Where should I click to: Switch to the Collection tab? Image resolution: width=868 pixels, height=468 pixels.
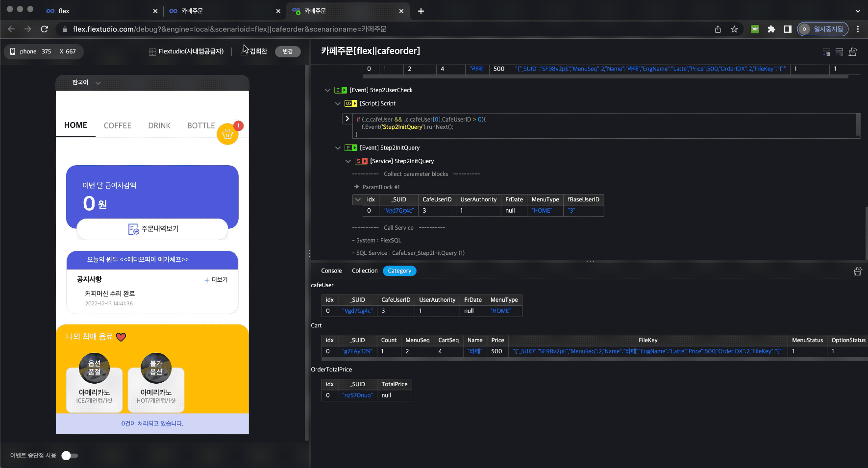point(365,271)
